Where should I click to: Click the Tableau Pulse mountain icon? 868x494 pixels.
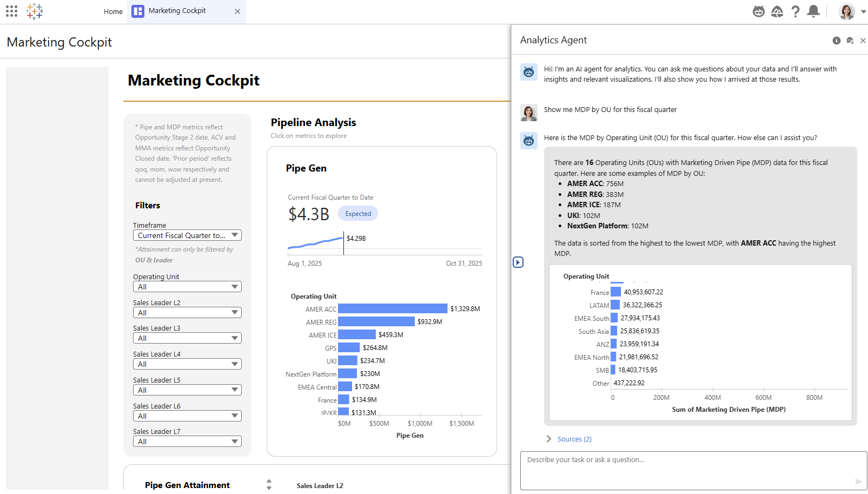777,11
